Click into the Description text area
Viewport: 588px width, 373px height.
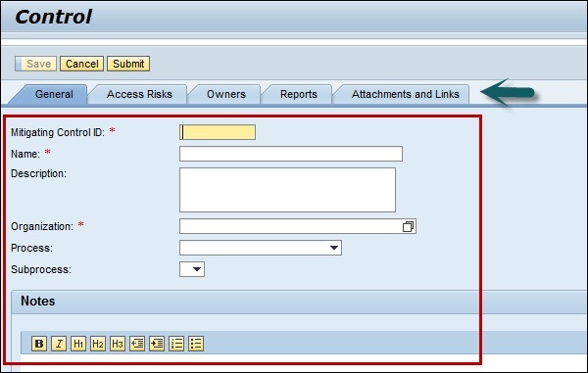(287, 190)
